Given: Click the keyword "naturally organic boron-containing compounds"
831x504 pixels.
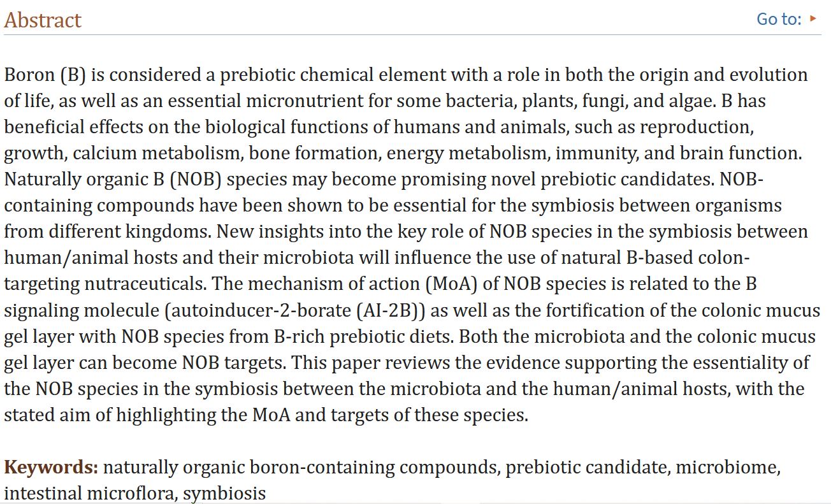Looking at the screenshot, I should [x=300, y=468].
